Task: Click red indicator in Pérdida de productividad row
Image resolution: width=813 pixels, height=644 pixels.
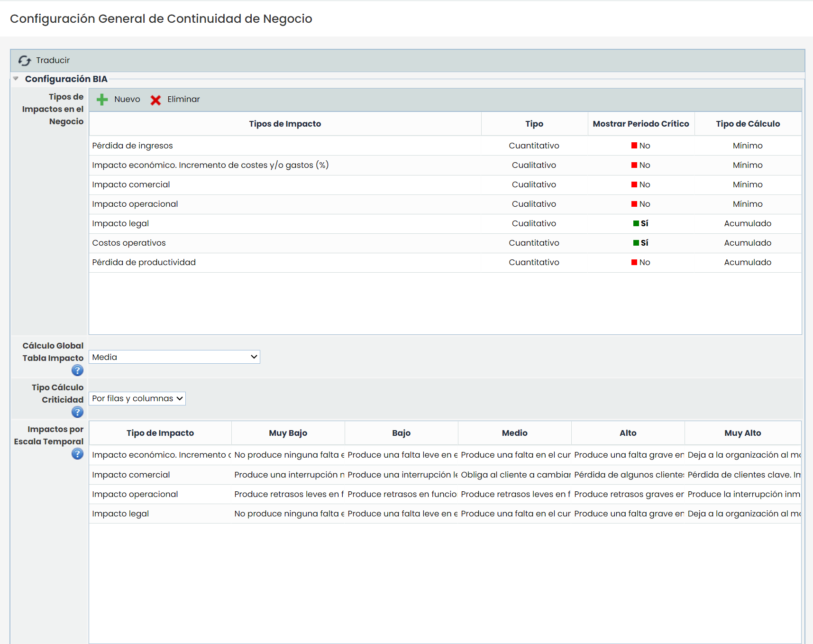Action: coord(634,262)
